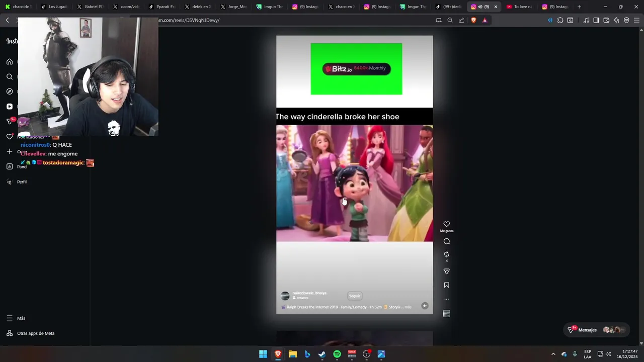Viewport: 644px width, 362px height.
Task: Open the 'Más' hamburger menu in the sidebar
Action: point(16,318)
